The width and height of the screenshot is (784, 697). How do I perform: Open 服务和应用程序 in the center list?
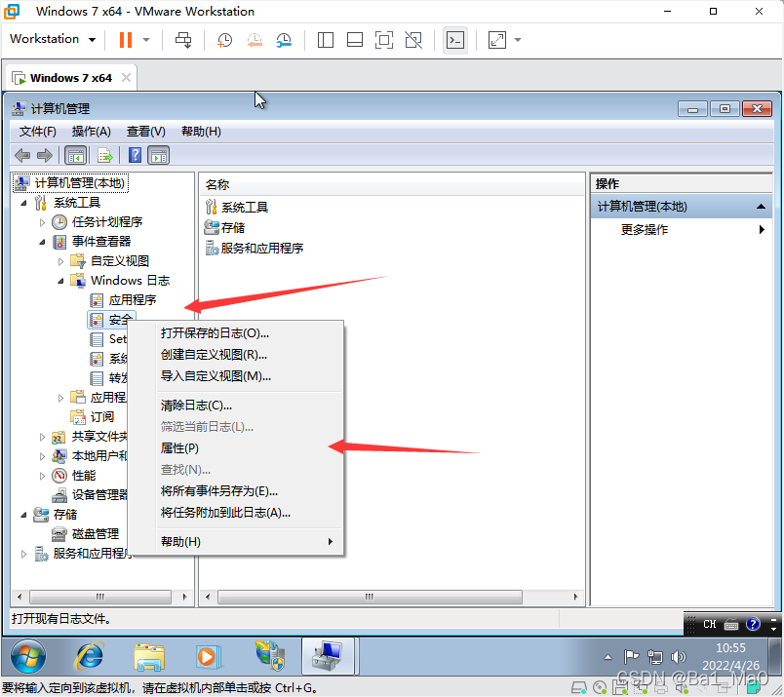coord(255,249)
